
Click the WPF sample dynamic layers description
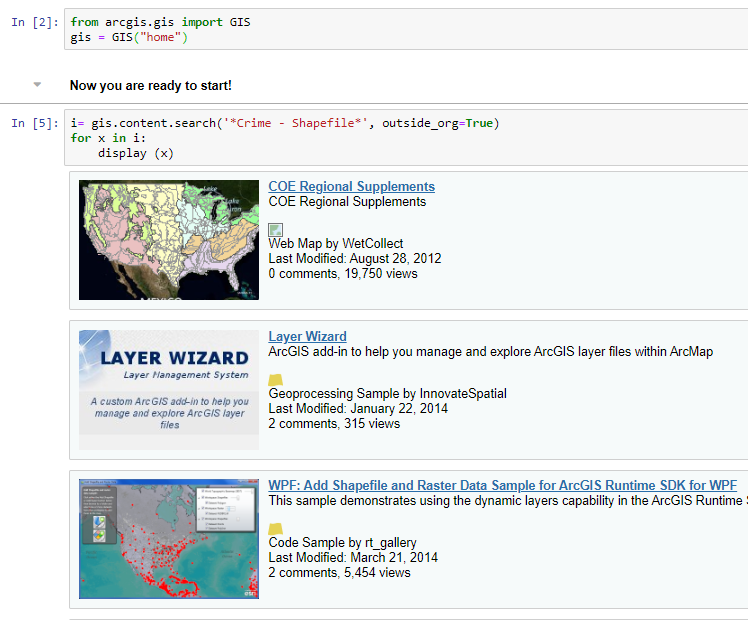point(508,501)
